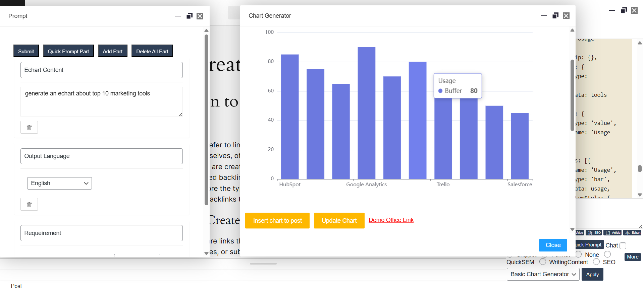This screenshot has width=644, height=291.
Task: Open the Article tool button
Action: 613,233
